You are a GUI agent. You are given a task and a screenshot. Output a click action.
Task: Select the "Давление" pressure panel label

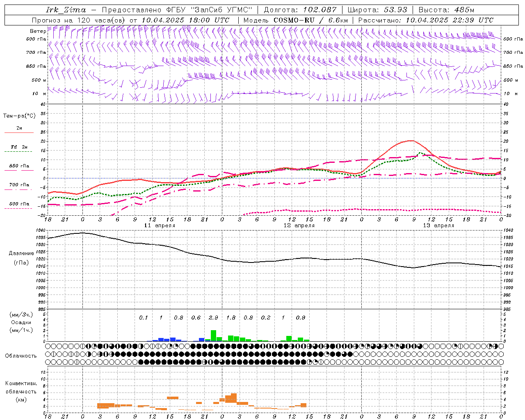pos(21,253)
